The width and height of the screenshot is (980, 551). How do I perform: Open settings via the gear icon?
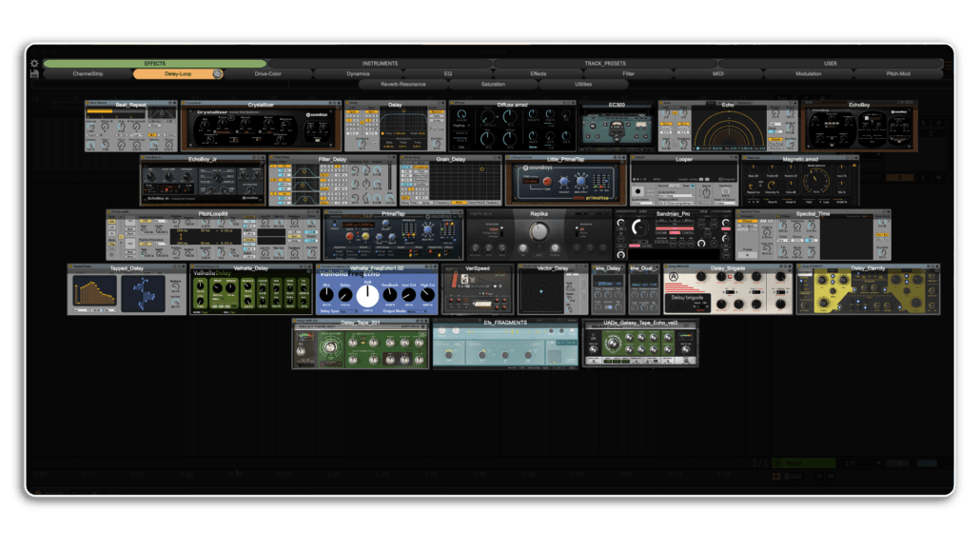click(x=35, y=64)
